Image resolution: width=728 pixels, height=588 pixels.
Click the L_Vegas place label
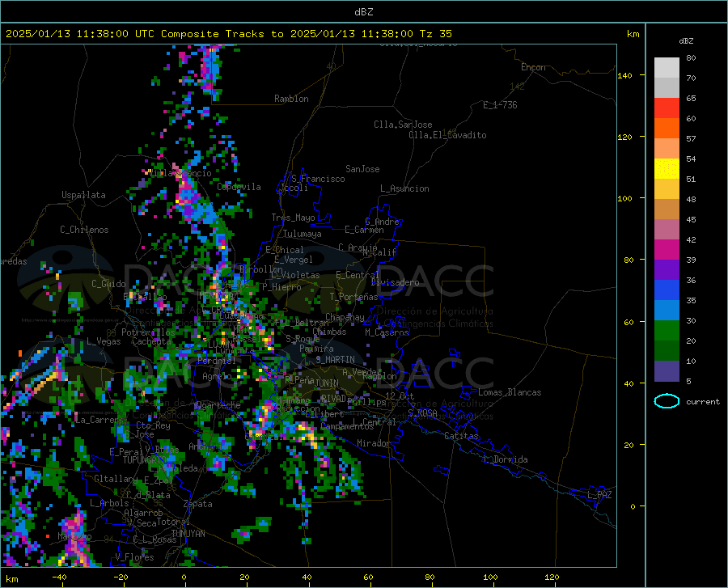click(104, 341)
